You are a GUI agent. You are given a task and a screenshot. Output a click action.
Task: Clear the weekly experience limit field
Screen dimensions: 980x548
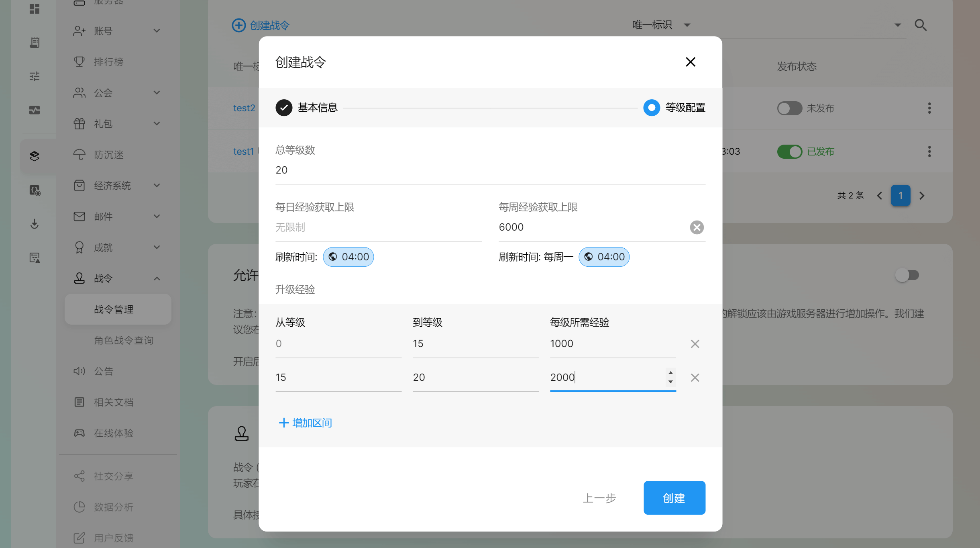[697, 227]
